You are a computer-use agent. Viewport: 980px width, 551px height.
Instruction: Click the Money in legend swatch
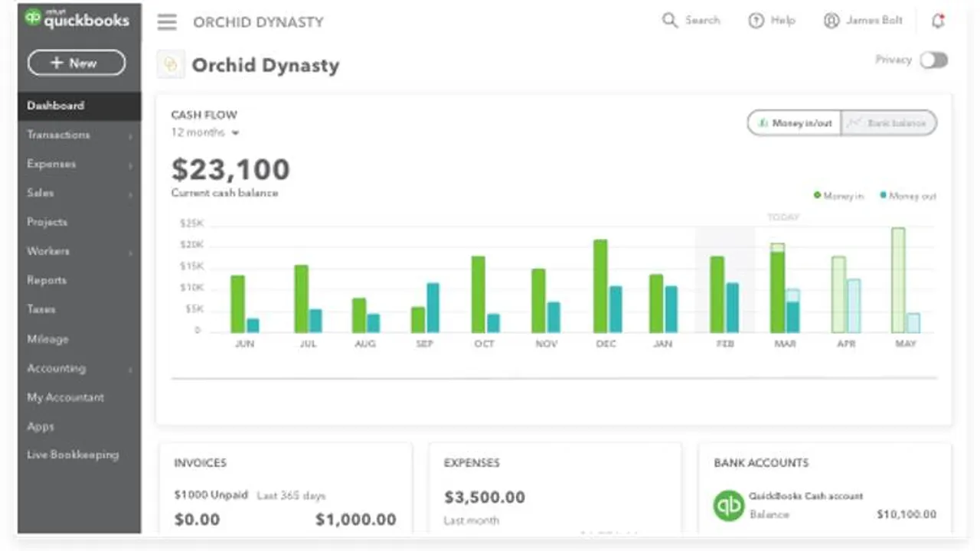(817, 196)
